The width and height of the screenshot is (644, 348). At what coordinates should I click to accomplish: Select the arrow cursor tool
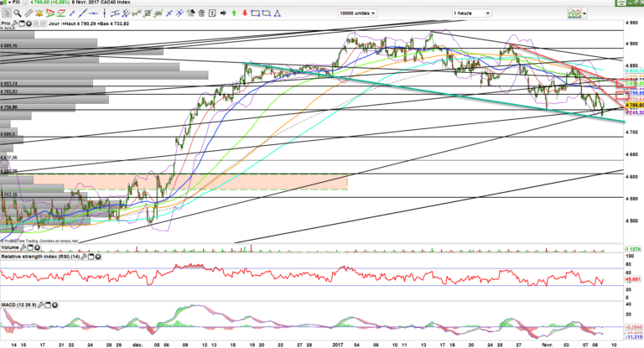tap(5, 13)
